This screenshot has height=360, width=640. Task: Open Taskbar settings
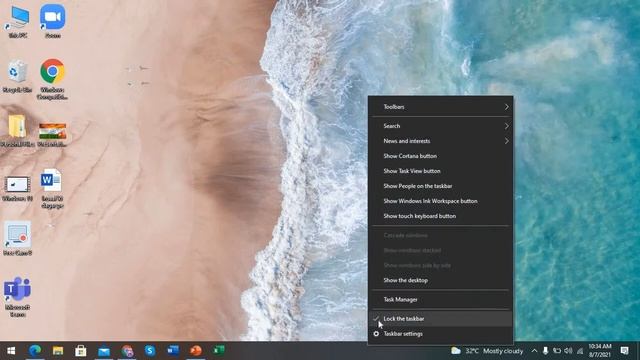point(440,334)
